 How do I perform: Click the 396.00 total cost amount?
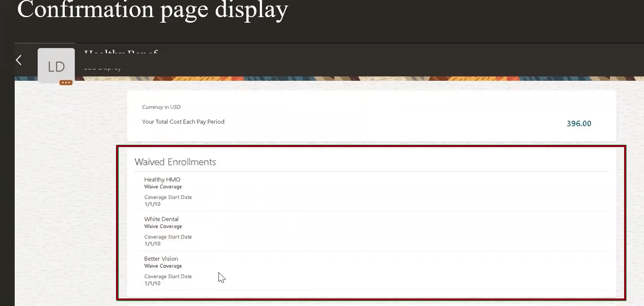(x=579, y=124)
